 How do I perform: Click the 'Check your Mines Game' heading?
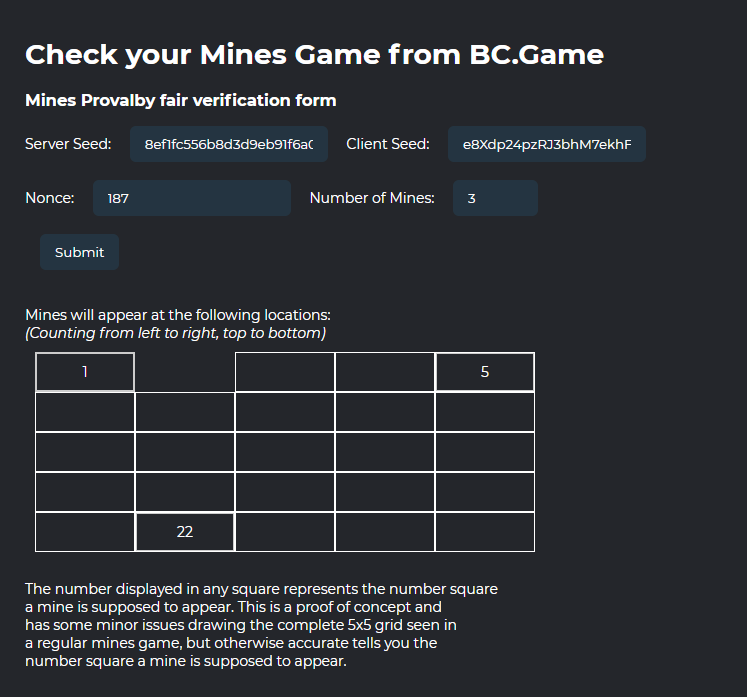[314, 54]
